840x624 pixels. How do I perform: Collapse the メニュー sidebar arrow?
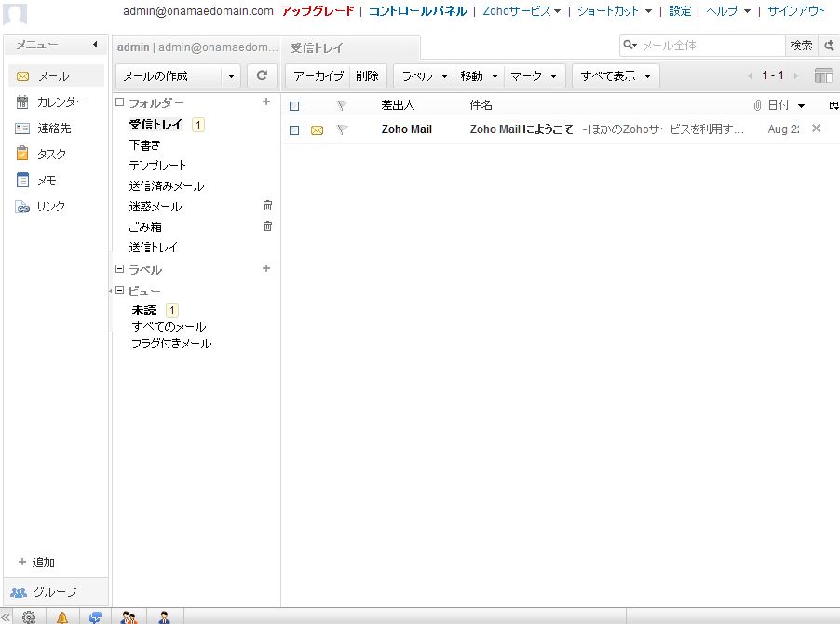coord(95,45)
